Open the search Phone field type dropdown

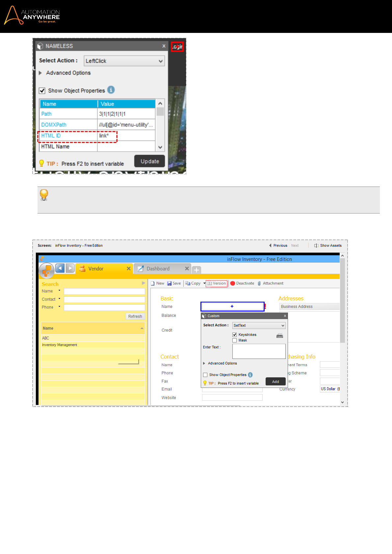coord(59,307)
